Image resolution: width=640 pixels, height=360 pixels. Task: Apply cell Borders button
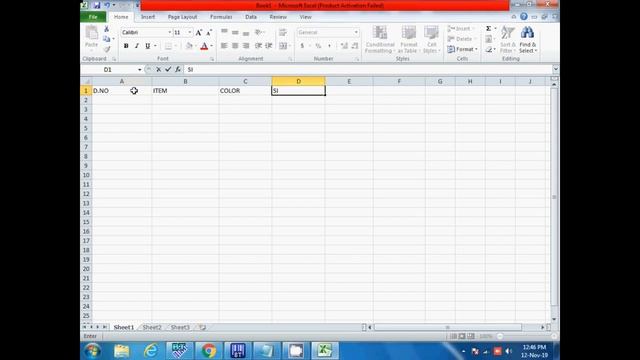click(x=168, y=46)
